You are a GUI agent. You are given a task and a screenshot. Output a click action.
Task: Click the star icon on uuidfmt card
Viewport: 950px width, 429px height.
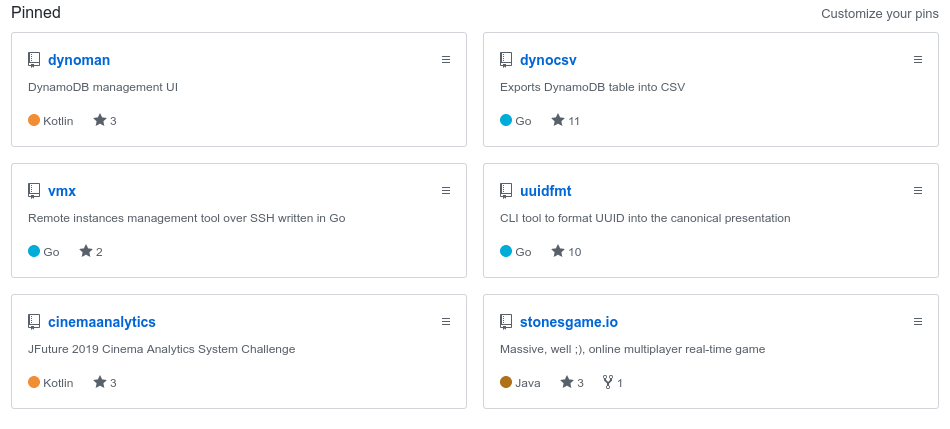click(x=558, y=251)
